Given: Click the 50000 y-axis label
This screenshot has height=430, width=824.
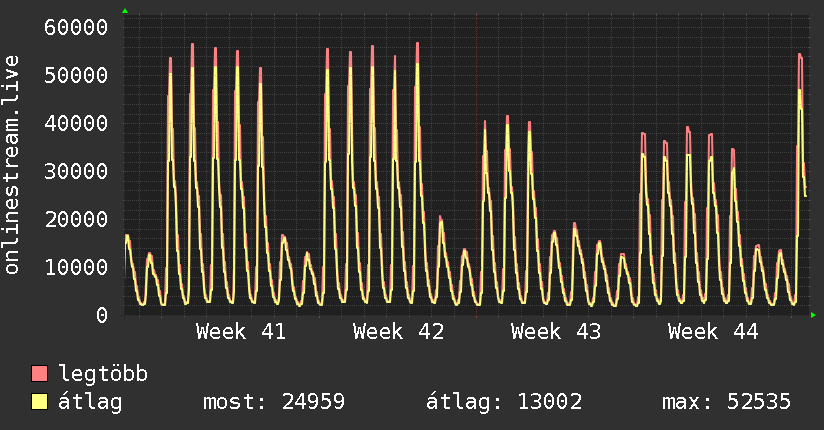Looking at the screenshot, I should [76, 75].
